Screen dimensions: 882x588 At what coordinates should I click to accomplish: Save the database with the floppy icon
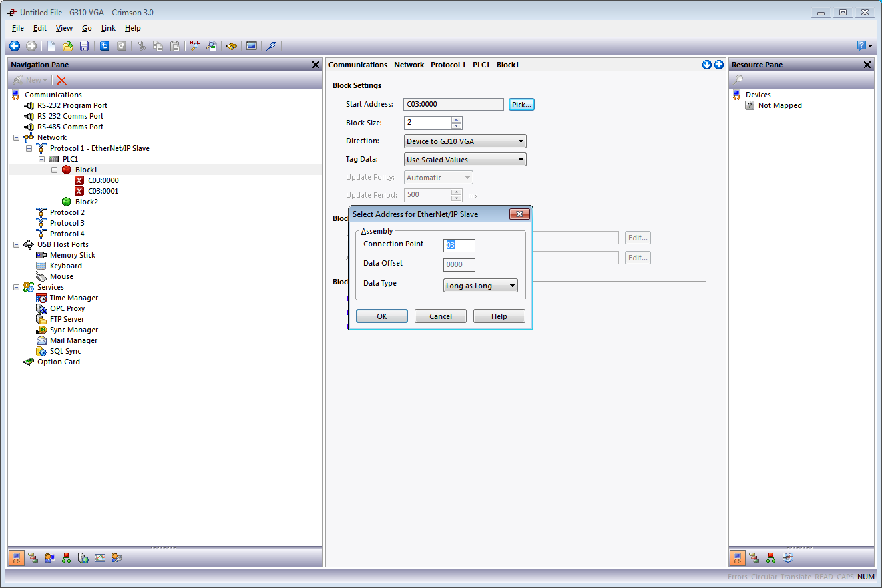click(x=84, y=46)
